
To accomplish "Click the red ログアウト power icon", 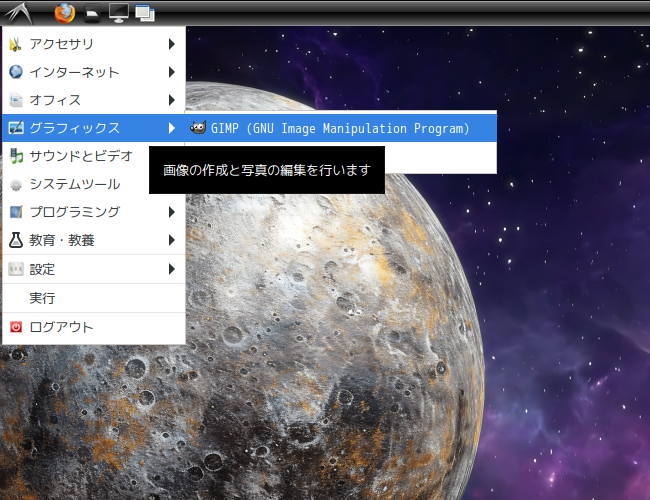I will [16, 327].
